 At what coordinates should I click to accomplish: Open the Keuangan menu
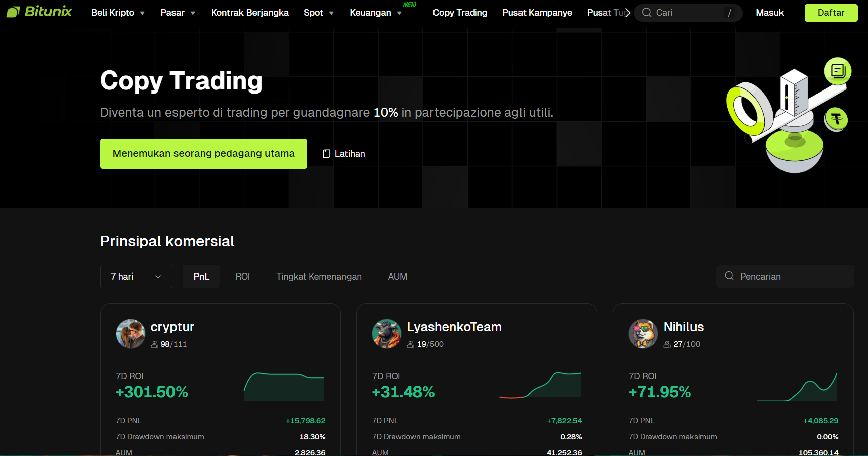pos(376,13)
